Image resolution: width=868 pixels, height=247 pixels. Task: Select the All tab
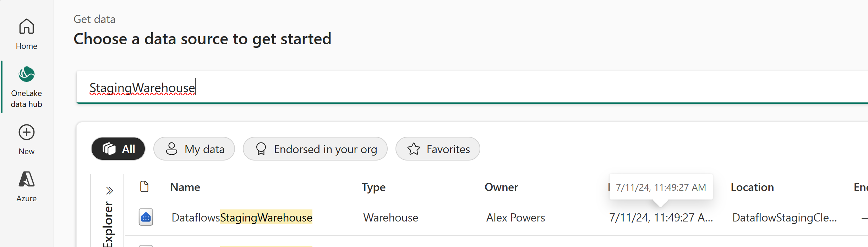[x=118, y=149]
